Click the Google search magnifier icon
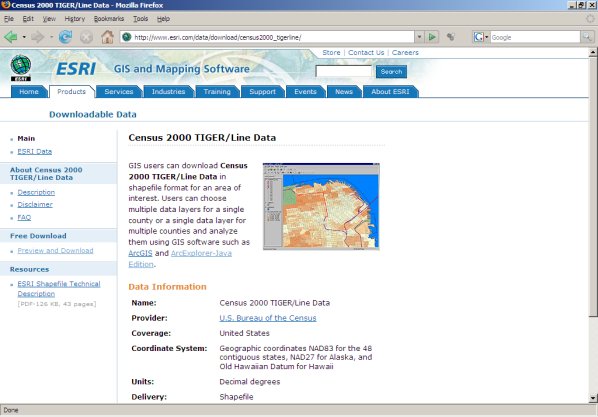 [587, 37]
